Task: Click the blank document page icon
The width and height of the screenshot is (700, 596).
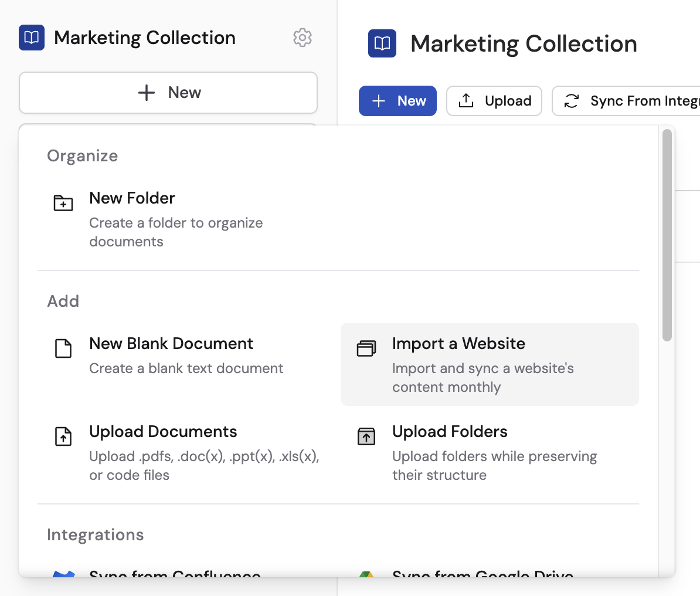Action: pyautogui.click(x=63, y=348)
